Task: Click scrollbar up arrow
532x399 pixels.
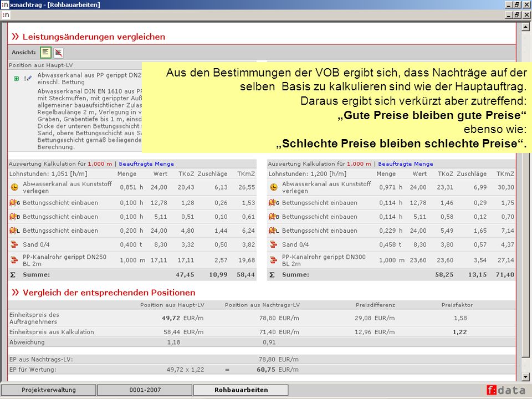Action: [525, 27]
